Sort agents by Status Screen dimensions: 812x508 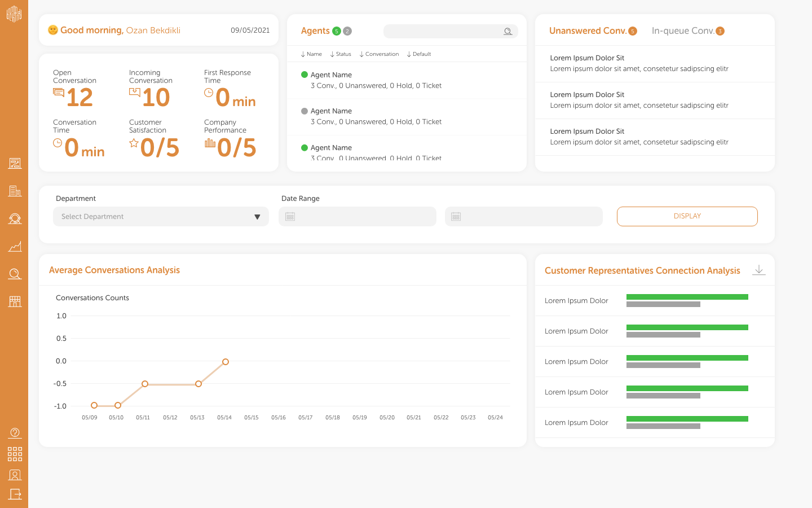coord(341,54)
